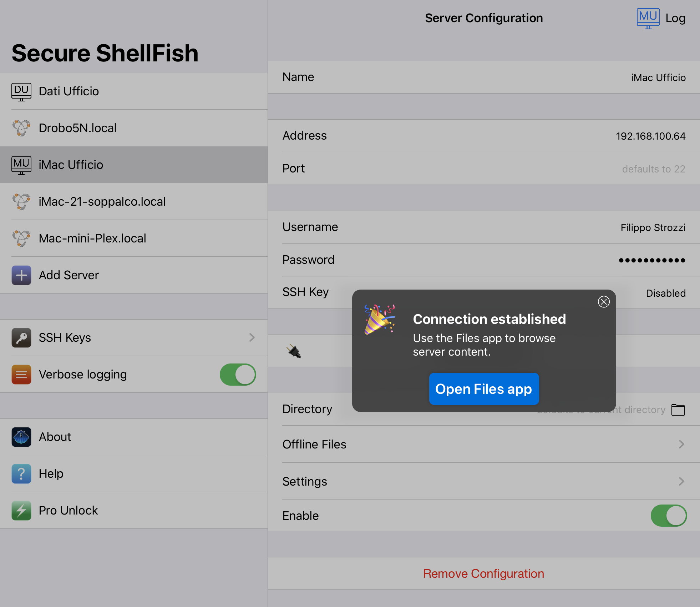Image resolution: width=700 pixels, height=607 pixels.
Task: Click the Open Files app button
Action: pyautogui.click(x=484, y=389)
